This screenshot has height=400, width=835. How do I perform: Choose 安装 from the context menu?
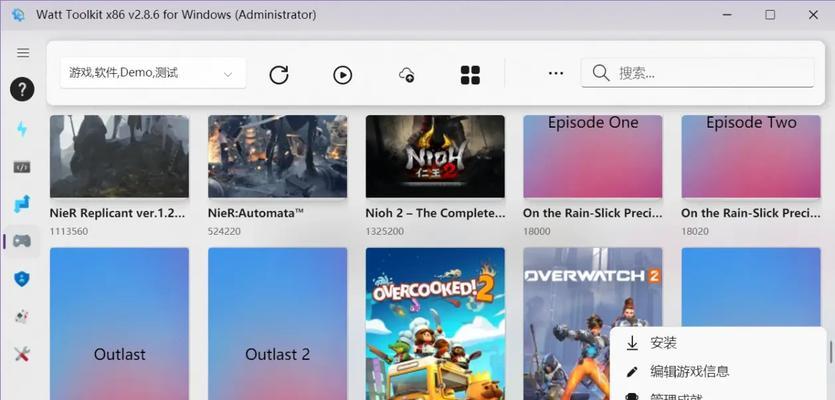coord(718,343)
